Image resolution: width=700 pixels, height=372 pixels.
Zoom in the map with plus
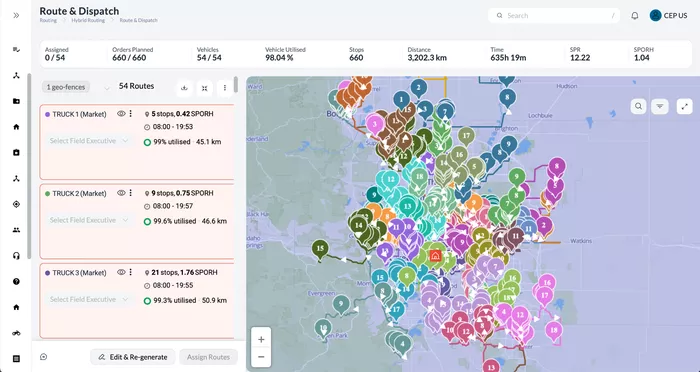(261, 339)
